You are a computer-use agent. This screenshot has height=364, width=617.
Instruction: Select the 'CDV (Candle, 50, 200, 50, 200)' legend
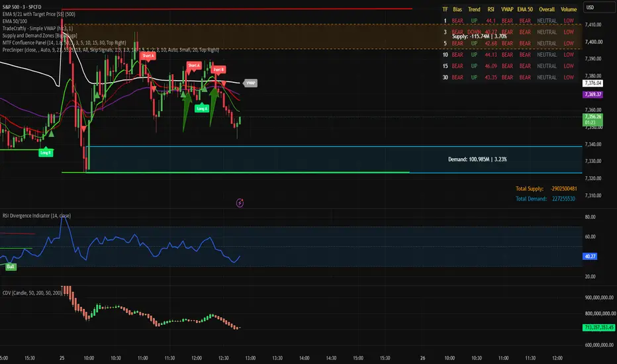coord(32,293)
